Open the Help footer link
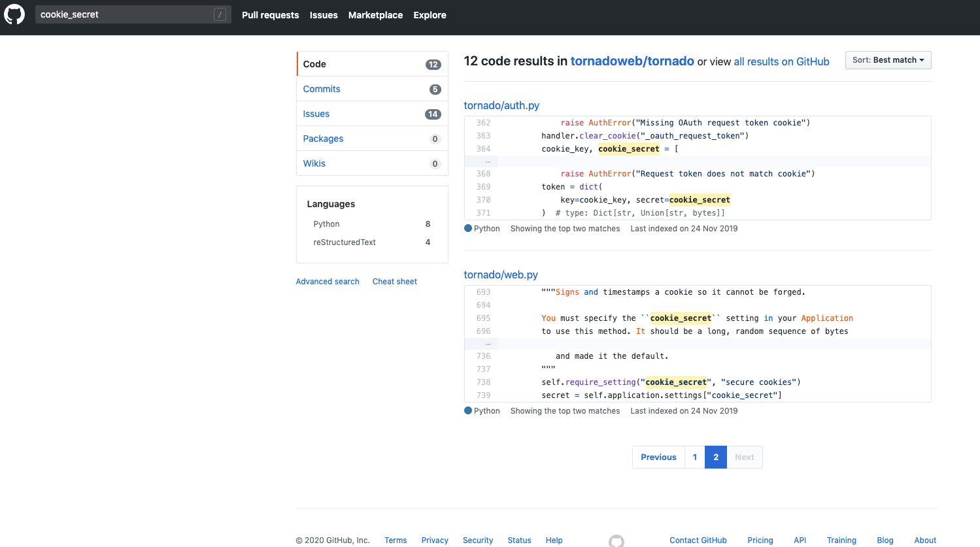This screenshot has width=980, height=547. tap(554, 540)
